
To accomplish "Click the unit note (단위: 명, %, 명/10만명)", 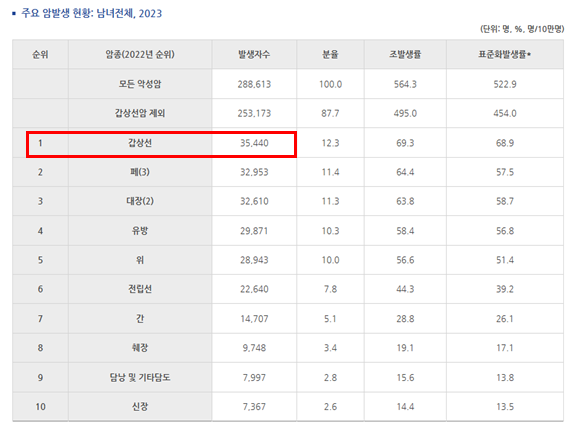I will tap(522, 29).
